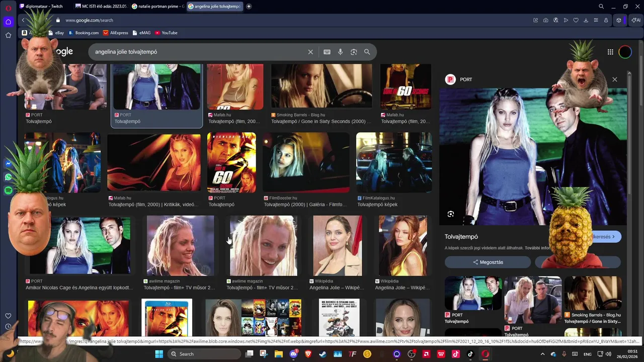Expand the system tray hidden icons chevron
The image size is (644, 362).
(x=542, y=354)
